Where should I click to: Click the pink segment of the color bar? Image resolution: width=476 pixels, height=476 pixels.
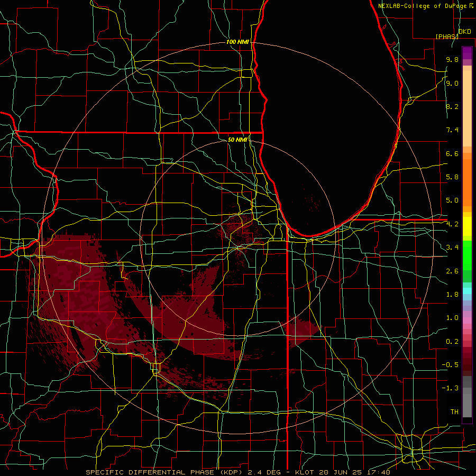467,321
